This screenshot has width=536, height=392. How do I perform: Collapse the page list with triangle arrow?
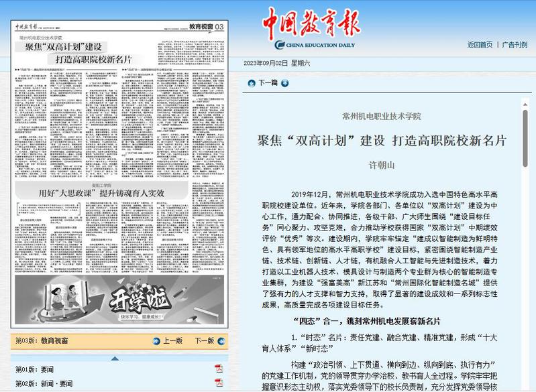pyautogui.click(x=115, y=358)
